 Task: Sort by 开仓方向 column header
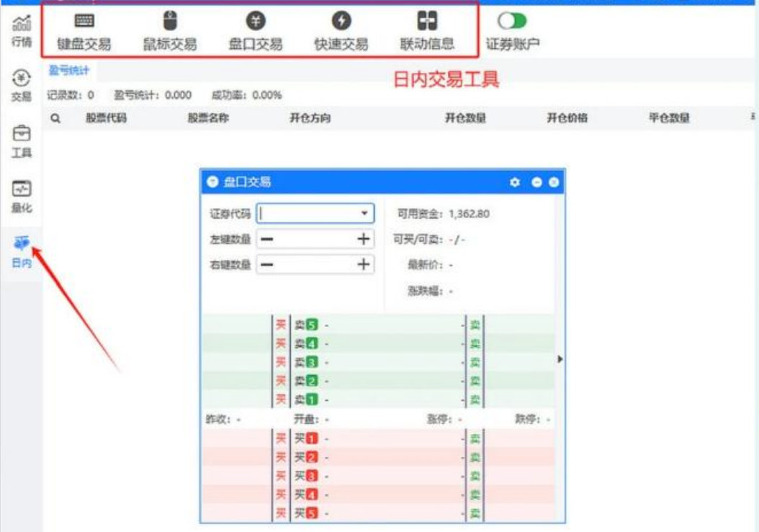310,117
